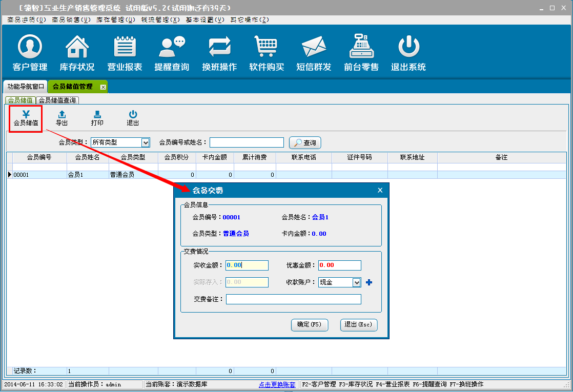Click the 打印 print toolbar button
Image resolution: width=573 pixels, height=392 pixels.
pyautogui.click(x=97, y=118)
